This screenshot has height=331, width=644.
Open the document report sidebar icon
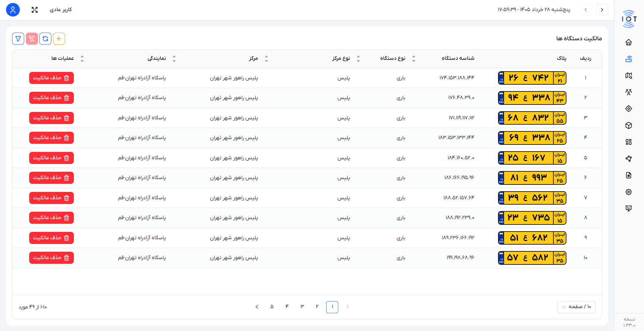(x=629, y=175)
